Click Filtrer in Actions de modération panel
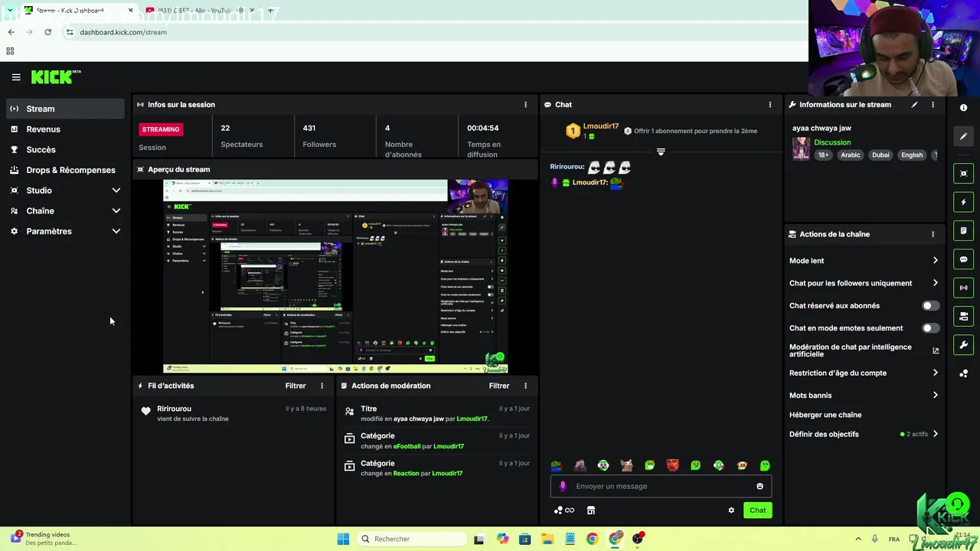 (x=499, y=386)
